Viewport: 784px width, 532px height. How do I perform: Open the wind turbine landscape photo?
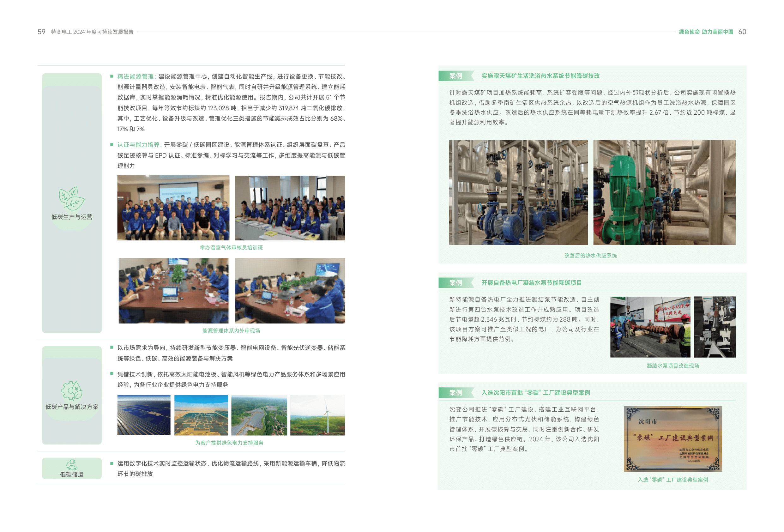317,415
